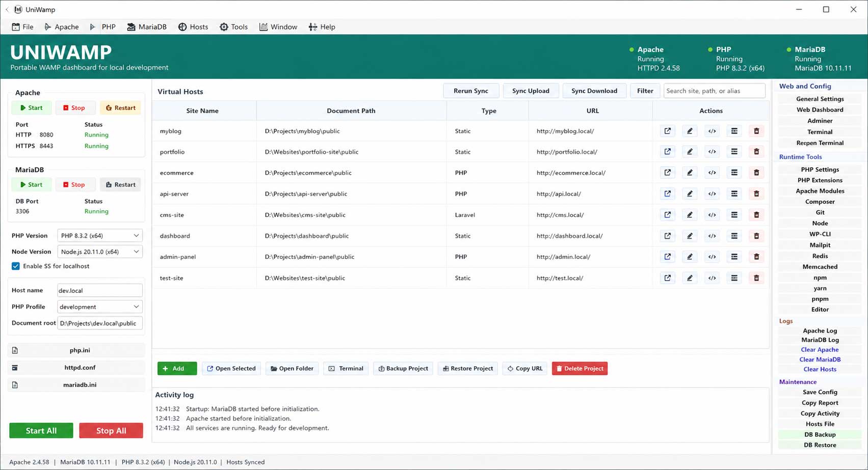
Task: Click the Filter button
Action: coord(645,91)
